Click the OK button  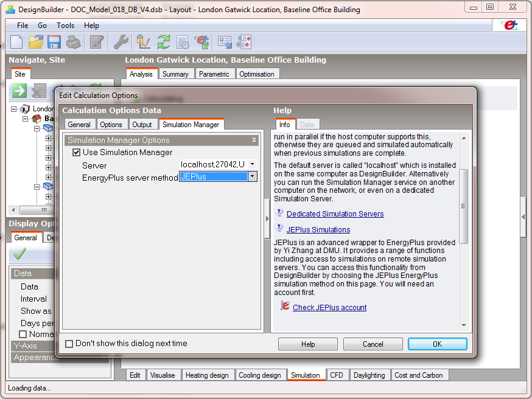(437, 344)
